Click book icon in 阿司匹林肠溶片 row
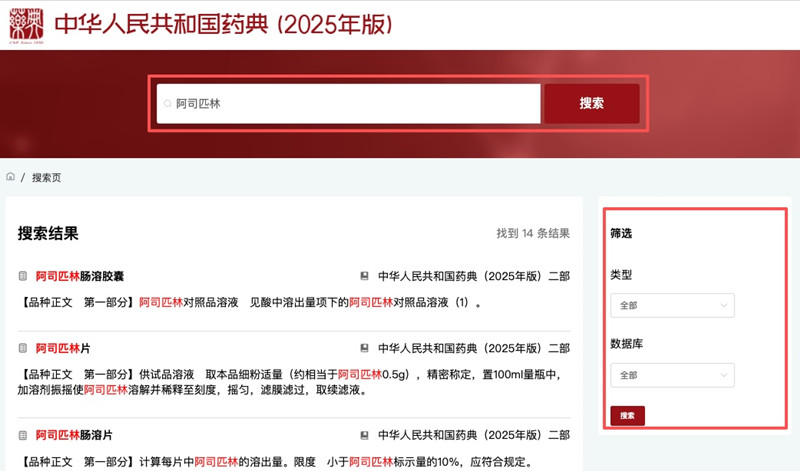This screenshot has width=800, height=471. point(364,435)
